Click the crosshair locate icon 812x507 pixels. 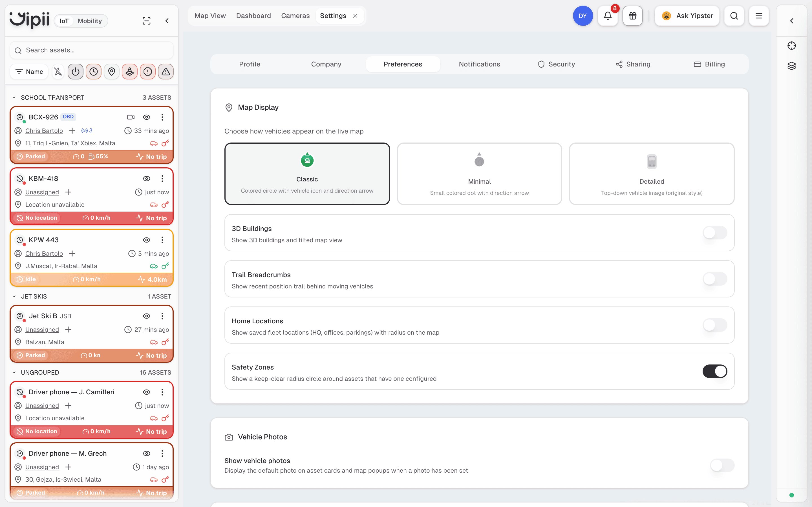pos(791,46)
